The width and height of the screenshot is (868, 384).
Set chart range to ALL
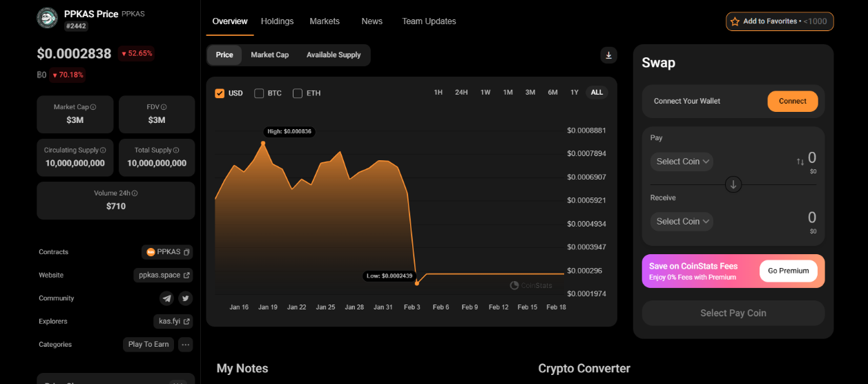point(597,93)
